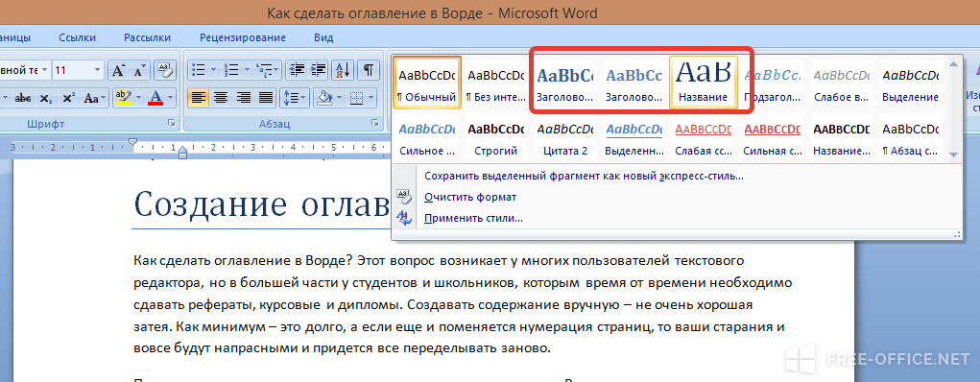
Task: Apply superscript formatting
Action: tap(69, 98)
